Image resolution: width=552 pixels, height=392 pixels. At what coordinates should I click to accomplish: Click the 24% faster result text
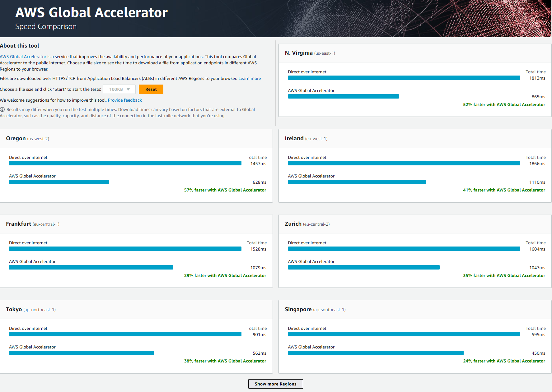pyautogui.click(x=504, y=361)
